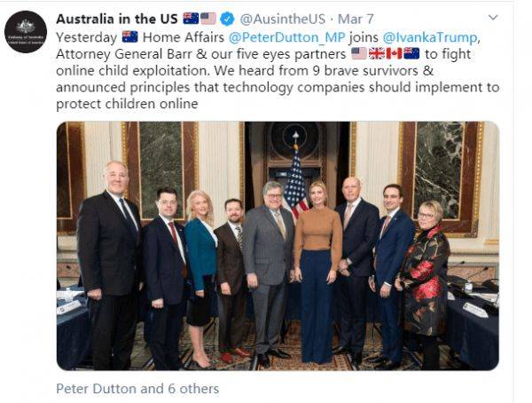
Task: Click the blue verified badge checkmark
Action: [227, 19]
